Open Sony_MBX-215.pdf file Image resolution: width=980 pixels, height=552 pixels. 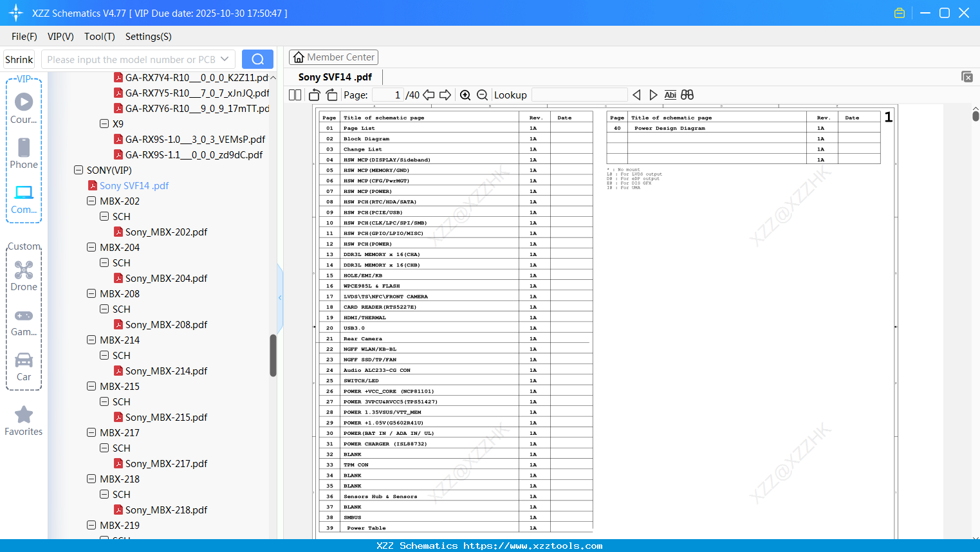(166, 417)
